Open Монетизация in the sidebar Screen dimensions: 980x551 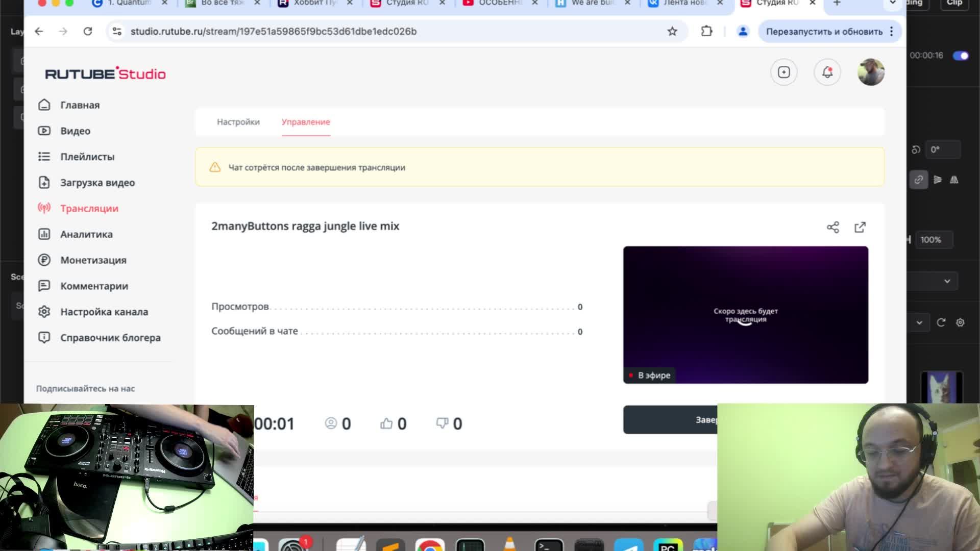coord(93,260)
